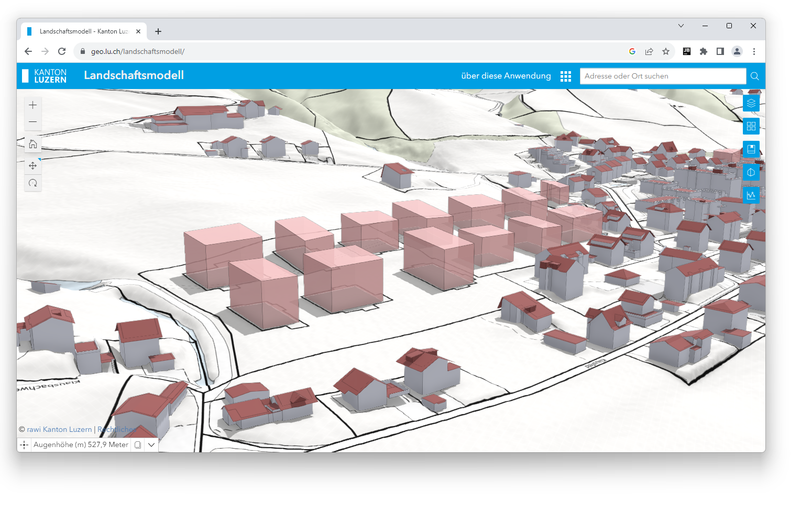Open the 'über diese Anwendung' menu item
This screenshot has height=513, width=812.
[506, 76]
